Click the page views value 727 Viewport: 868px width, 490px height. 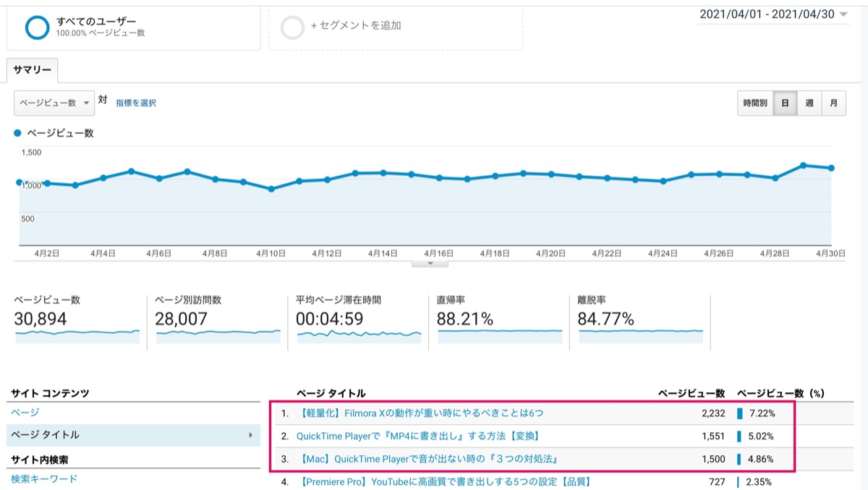tap(715, 481)
